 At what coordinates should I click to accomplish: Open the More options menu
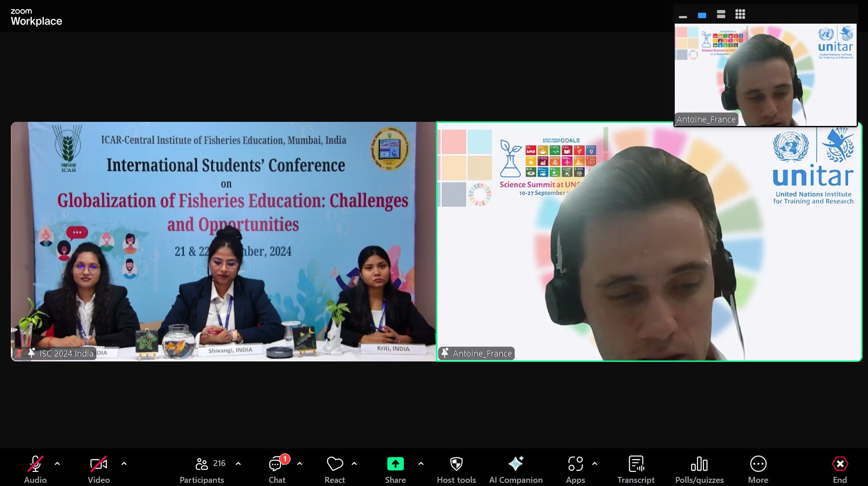[x=758, y=469]
